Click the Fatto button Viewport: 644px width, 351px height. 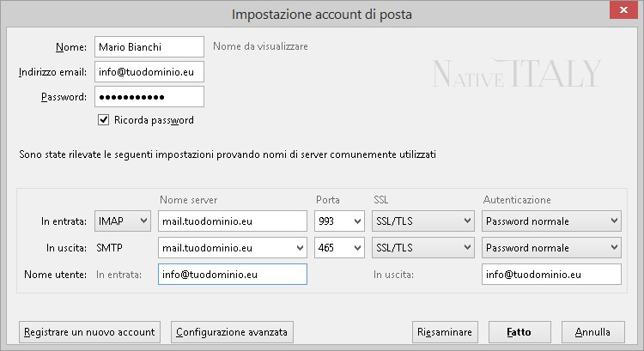[519, 332]
